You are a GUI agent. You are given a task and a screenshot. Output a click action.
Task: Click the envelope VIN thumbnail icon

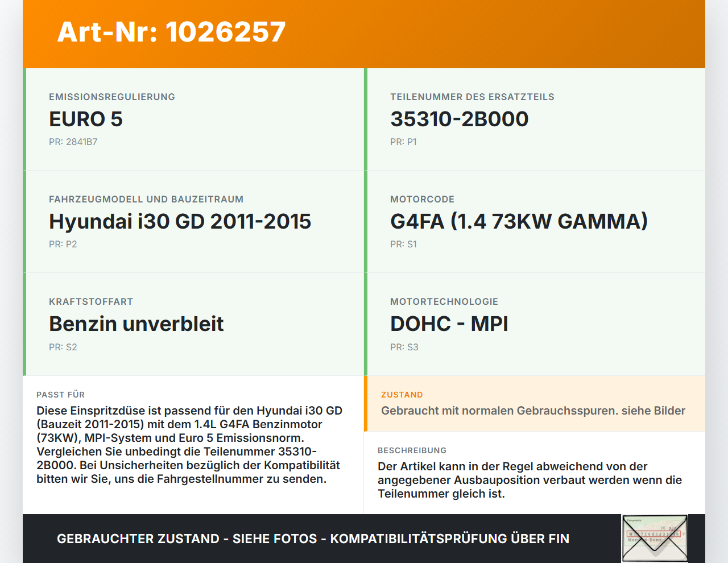click(655, 539)
